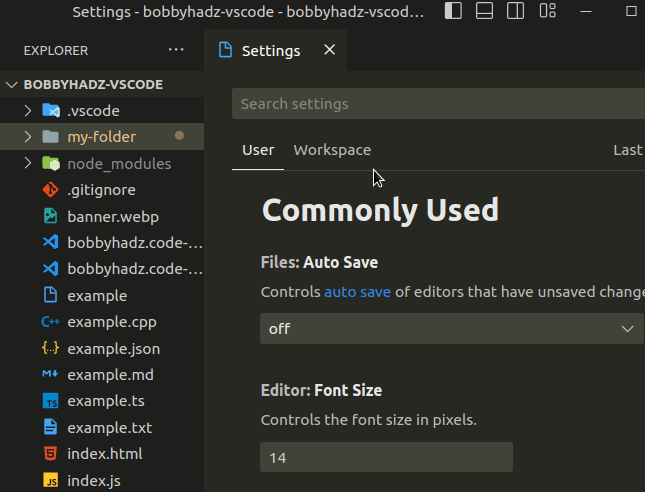Open the example.cpp file
Viewport: 645px width, 492px height.
point(102,322)
